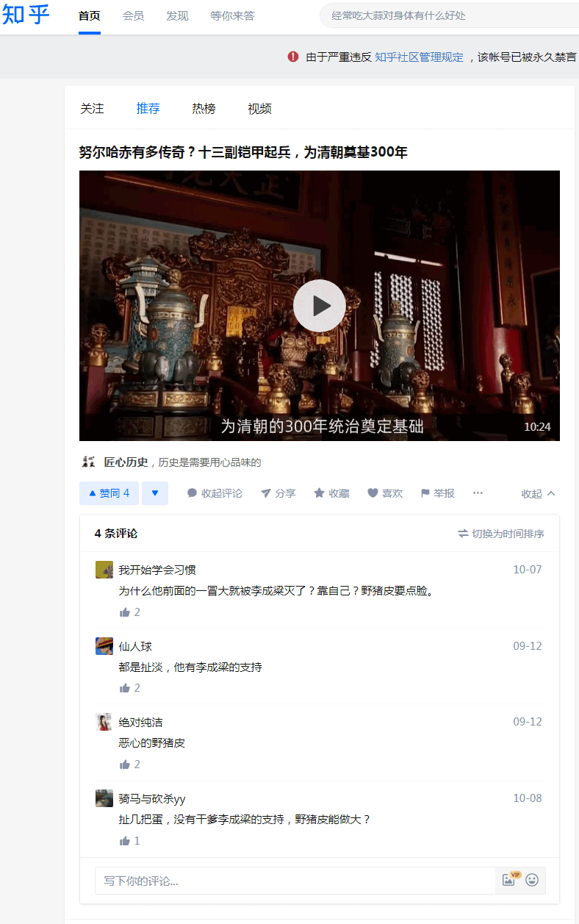Collapse comments via 收起评论
Viewport: 579px width, 924px height.
(x=215, y=493)
